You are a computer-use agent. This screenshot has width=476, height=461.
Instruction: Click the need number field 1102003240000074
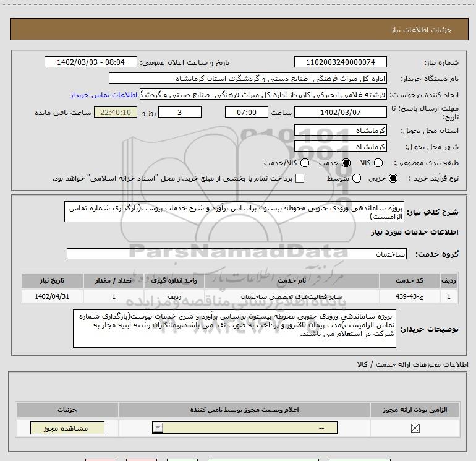pos(340,62)
